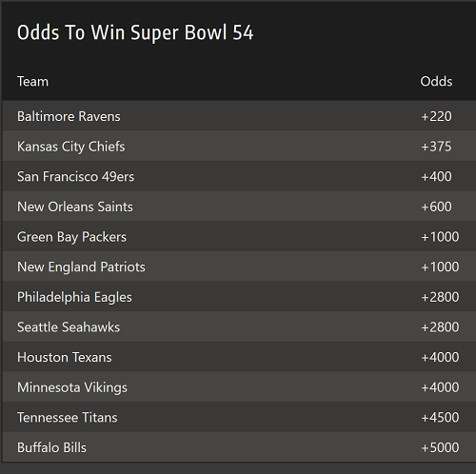The width and height of the screenshot is (476, 474).
Task: Choose the New Orleans Saints team
Action: click(75, 207)
